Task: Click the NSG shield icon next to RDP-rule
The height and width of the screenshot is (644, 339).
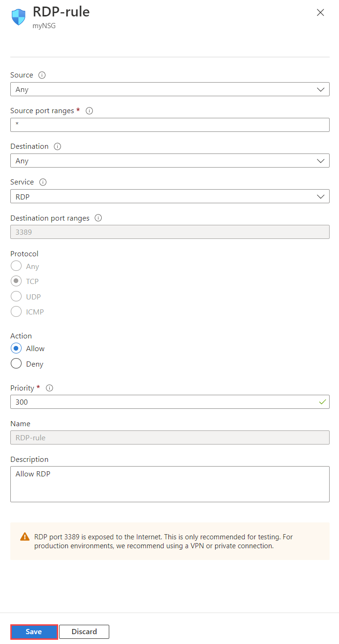Action: click(18, 16)
